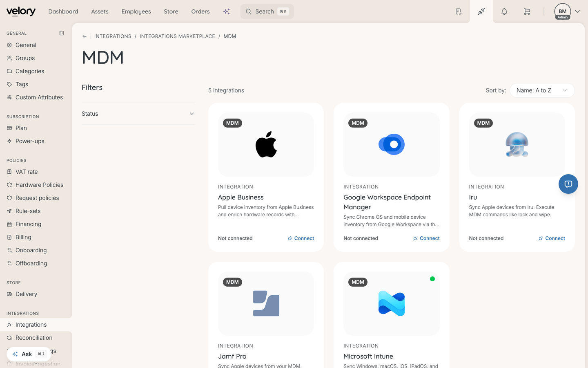Go back using the breadcrumb arrow
This screenshot has height=368, width=588.
click(85, 36)
